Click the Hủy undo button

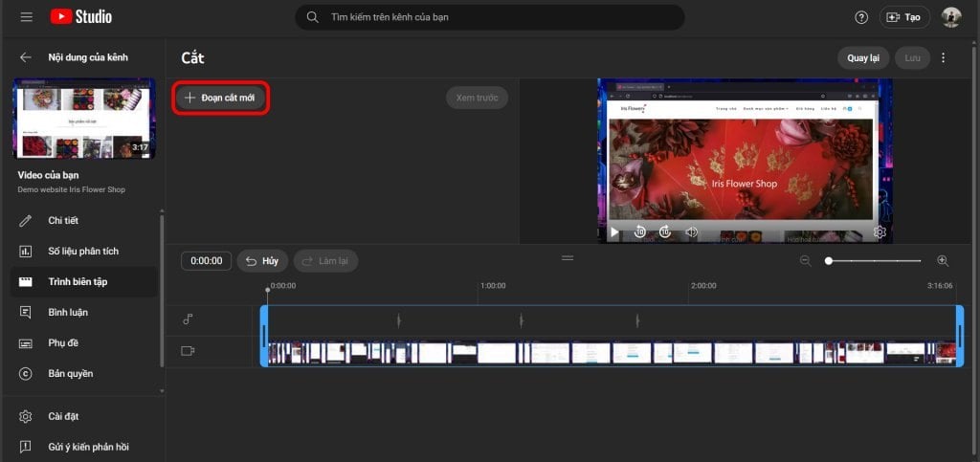click(262, 261)
